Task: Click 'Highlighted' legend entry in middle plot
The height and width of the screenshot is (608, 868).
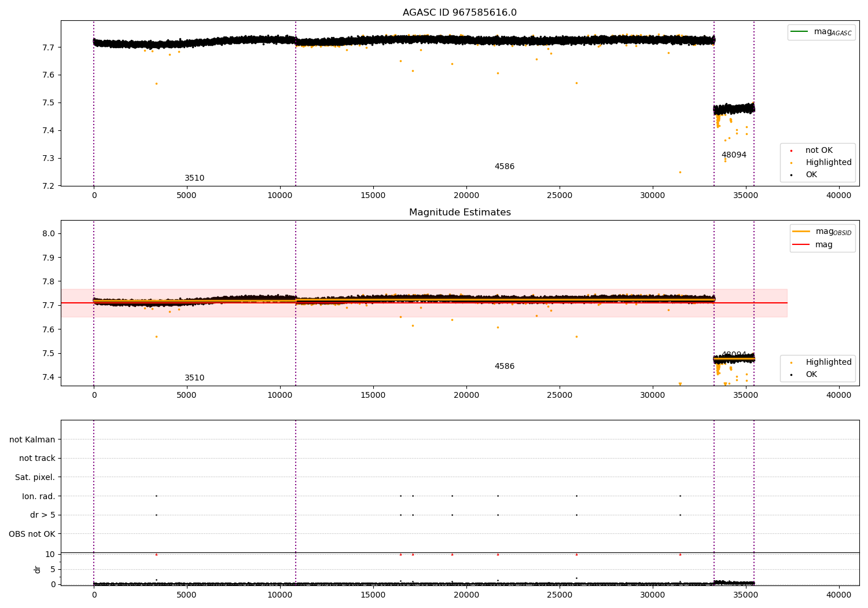Action: tap(829, 362)
